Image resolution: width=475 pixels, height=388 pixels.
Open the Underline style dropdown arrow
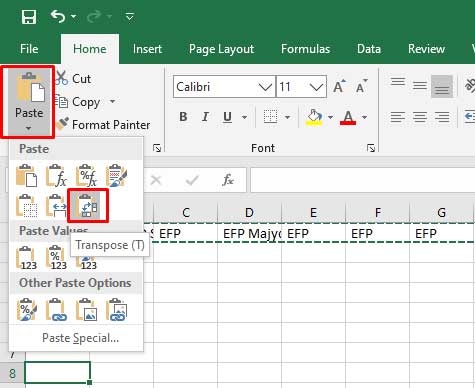244,117
